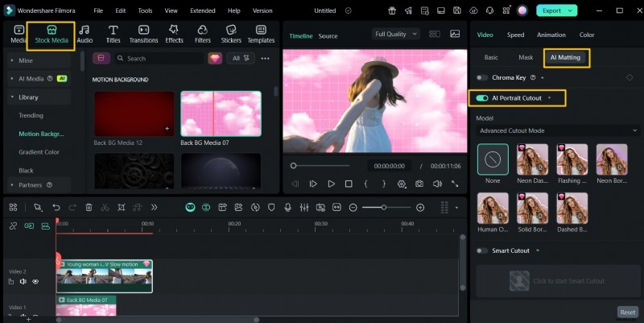Toggle the Chroma Key switch
This screenshot has width=644, height=323.
pyautogui.click(x=482, y=77)
